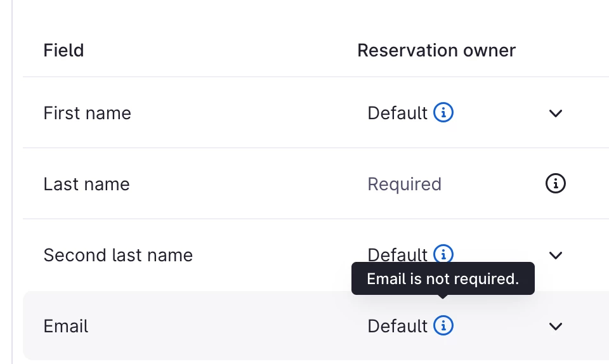The width and height of the screenshot is (609, 364).
Task: Select the Email field label
Action: (66, 327)
